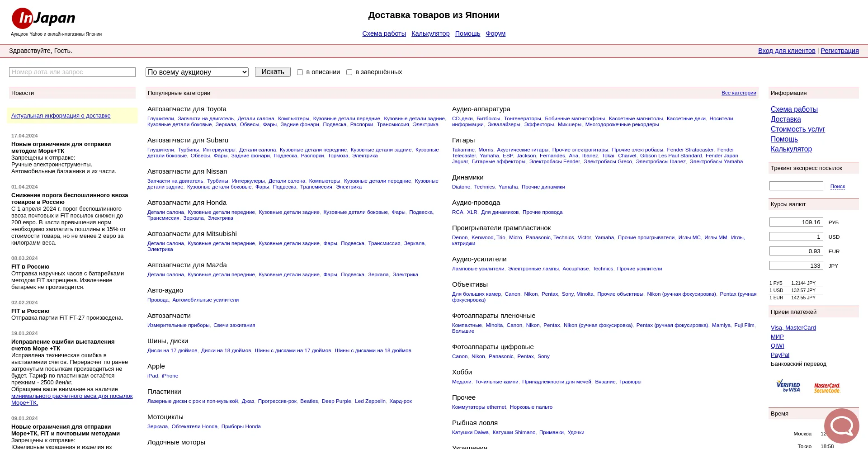Open Доставка in the Информация sidebar
Screen dimensions: 868x449
tap(786, 119)
